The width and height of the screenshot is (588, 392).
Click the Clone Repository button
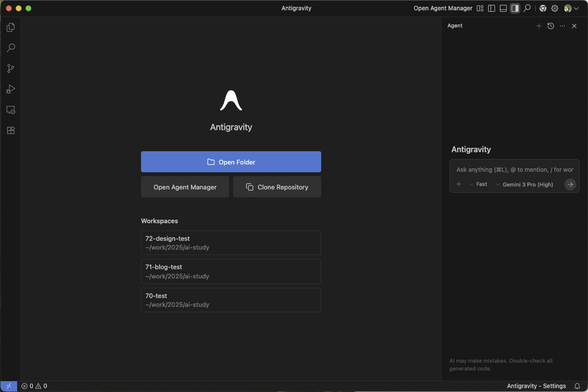[x=277, y=187]
